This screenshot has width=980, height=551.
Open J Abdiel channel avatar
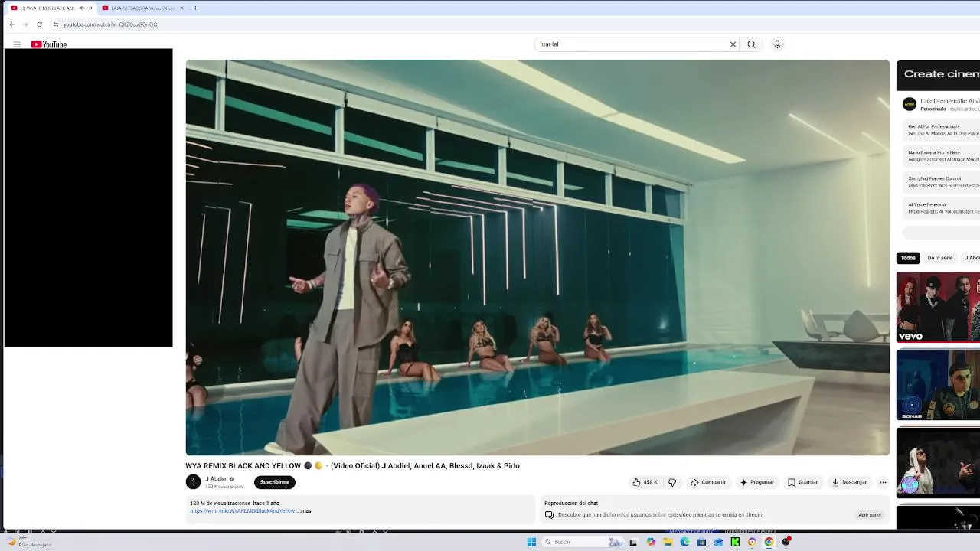pyautogui.click(x=193, y=481)
